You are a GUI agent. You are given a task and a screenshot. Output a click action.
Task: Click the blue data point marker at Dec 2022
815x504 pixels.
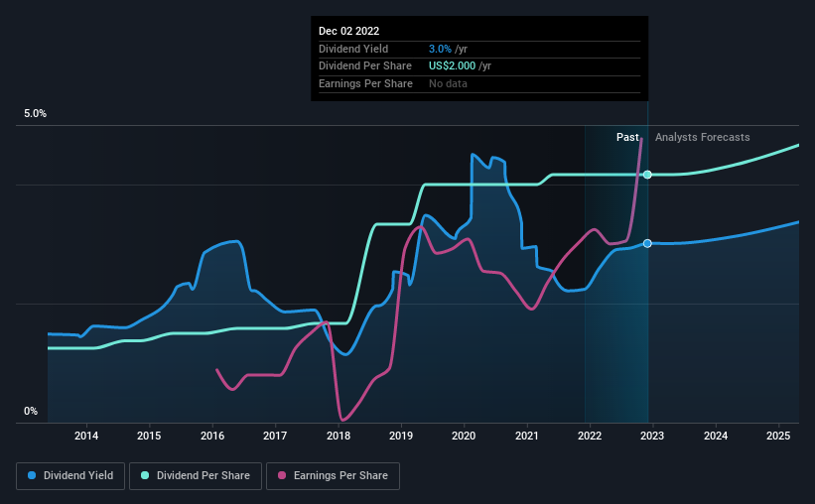coord(647,243)
